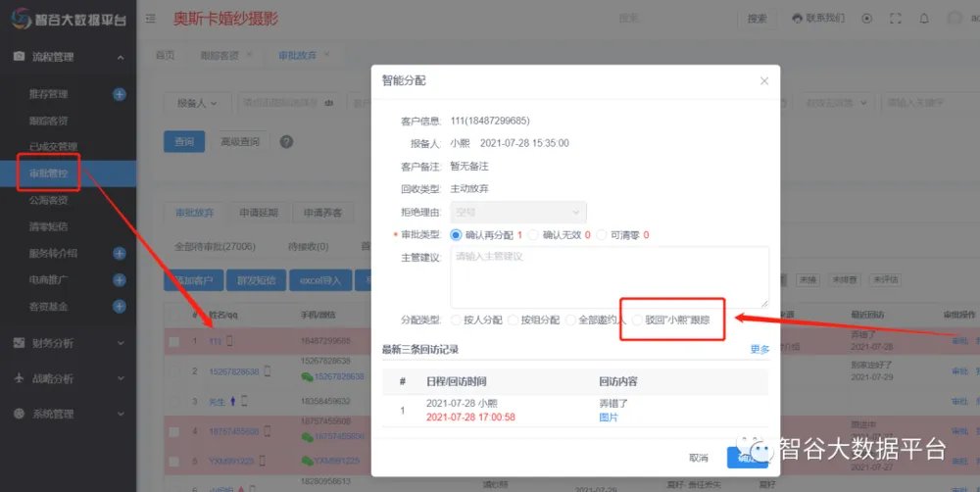
Task: Click the 取消 button in dialog
Action: pos(698,458)
